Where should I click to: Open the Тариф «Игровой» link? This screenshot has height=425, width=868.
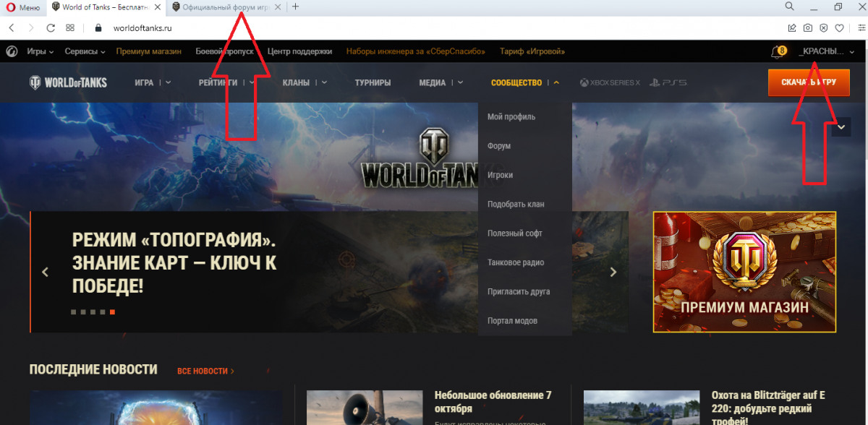pyautogui.click(x=532, y=51)
